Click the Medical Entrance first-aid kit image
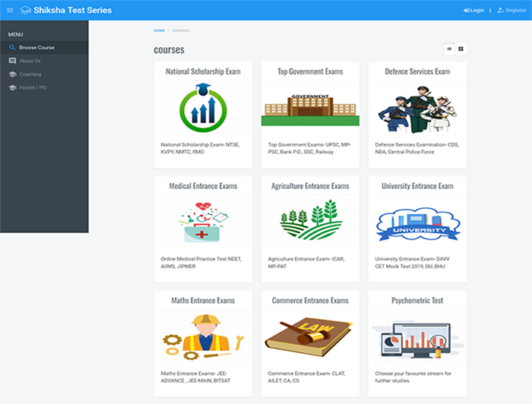 [x=203, y=222]
